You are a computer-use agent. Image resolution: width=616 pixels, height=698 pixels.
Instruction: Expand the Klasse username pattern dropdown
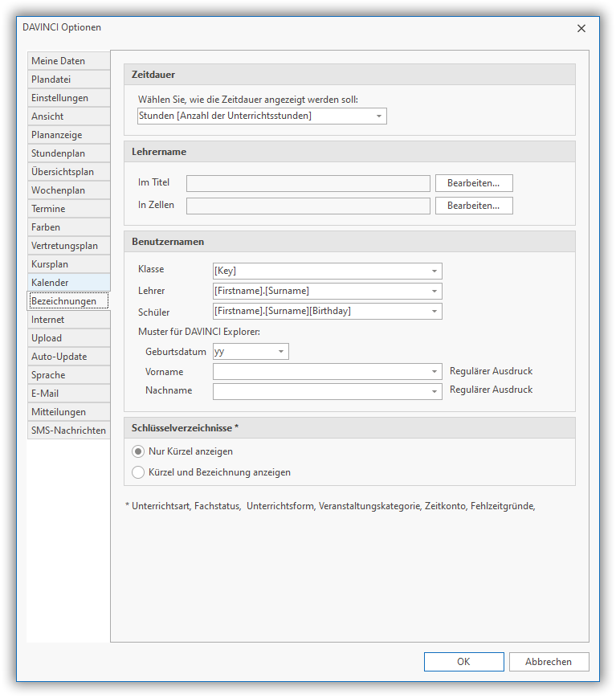click(434, 271)
